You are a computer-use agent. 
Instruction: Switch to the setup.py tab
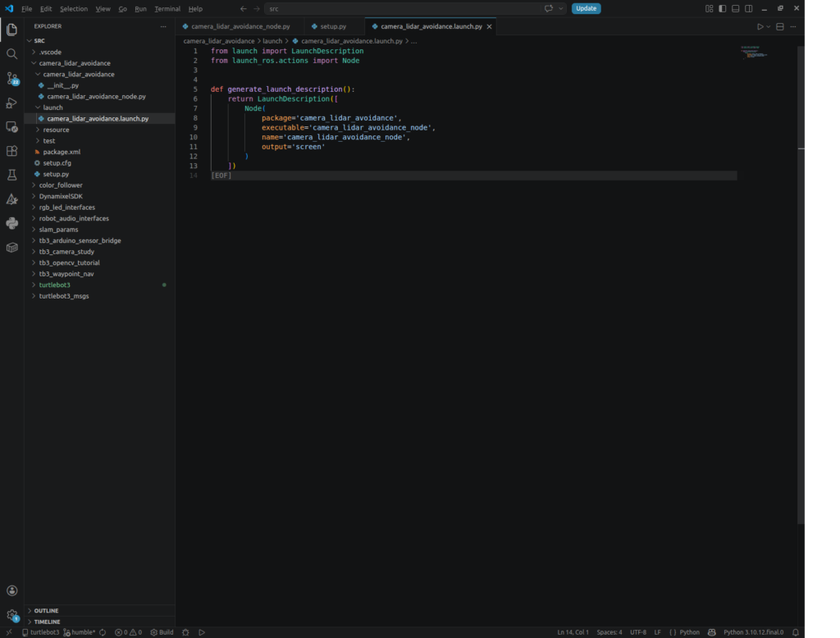[333, 26]
